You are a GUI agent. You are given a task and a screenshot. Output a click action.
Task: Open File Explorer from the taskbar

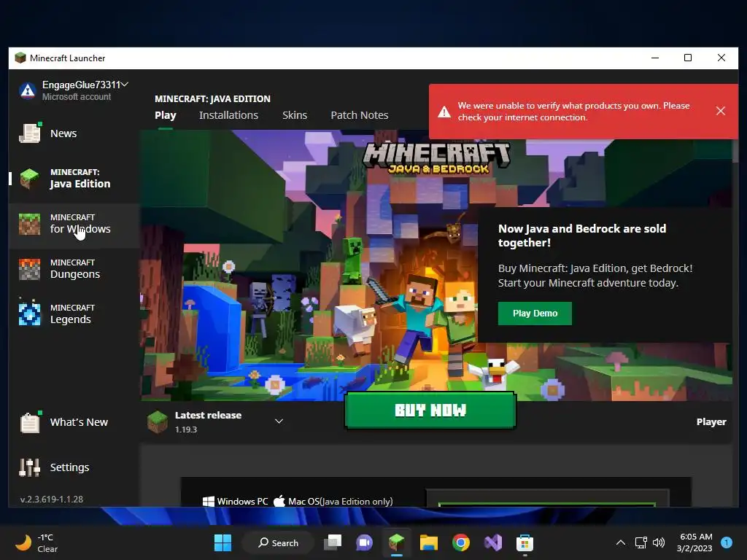click(428, 542)
